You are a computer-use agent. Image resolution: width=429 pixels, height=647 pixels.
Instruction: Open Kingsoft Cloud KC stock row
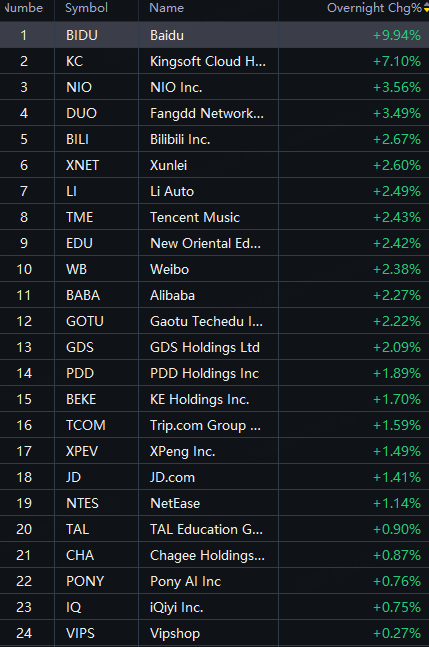pyautogui.click(x=214, y=61)
